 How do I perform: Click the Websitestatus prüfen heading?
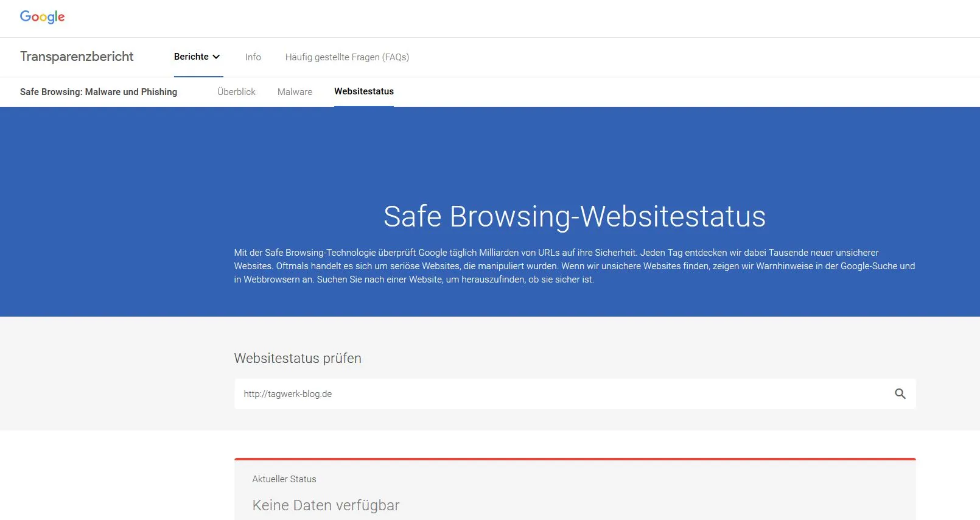pos(298,358)
